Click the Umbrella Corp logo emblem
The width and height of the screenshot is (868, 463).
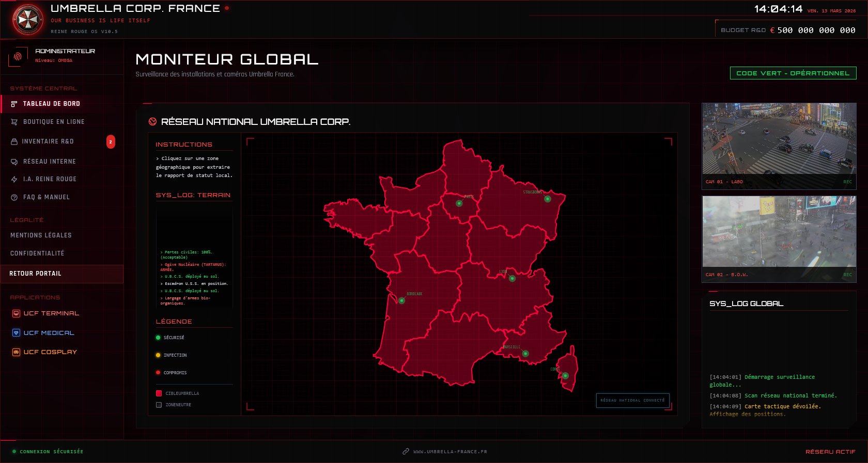(x=28, y=20)
